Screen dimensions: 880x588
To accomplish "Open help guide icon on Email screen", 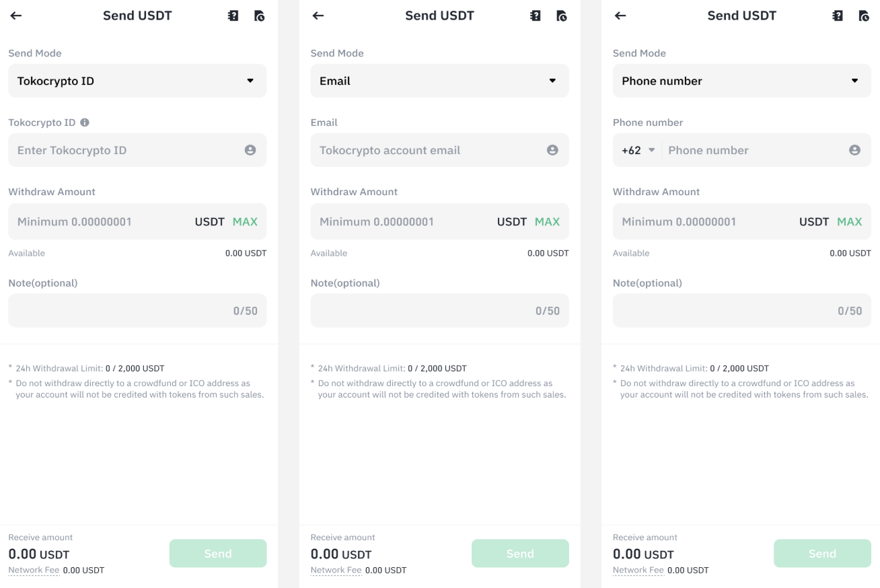I will [536, 15].
